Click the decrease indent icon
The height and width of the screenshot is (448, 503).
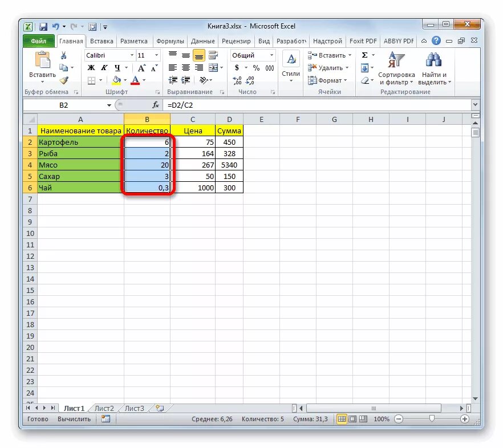click(x=173, y=80)
